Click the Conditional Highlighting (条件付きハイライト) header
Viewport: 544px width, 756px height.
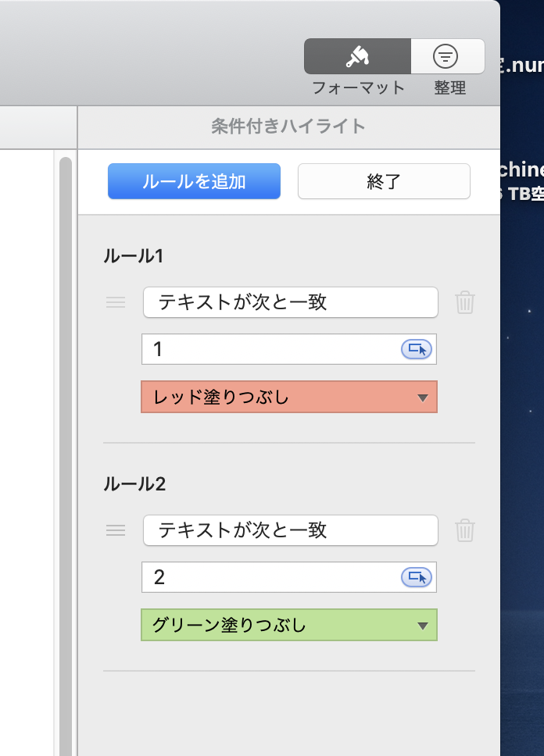288,127
